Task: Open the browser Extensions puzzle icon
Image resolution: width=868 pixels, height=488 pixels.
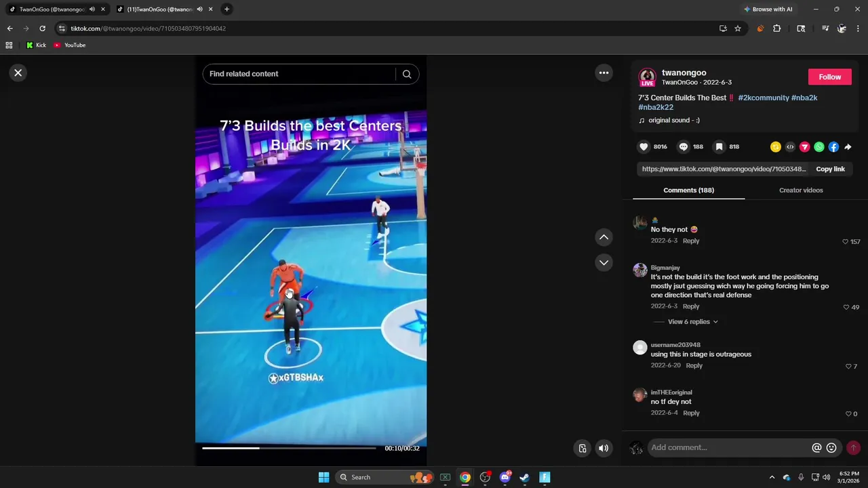Action: (777, 28)
